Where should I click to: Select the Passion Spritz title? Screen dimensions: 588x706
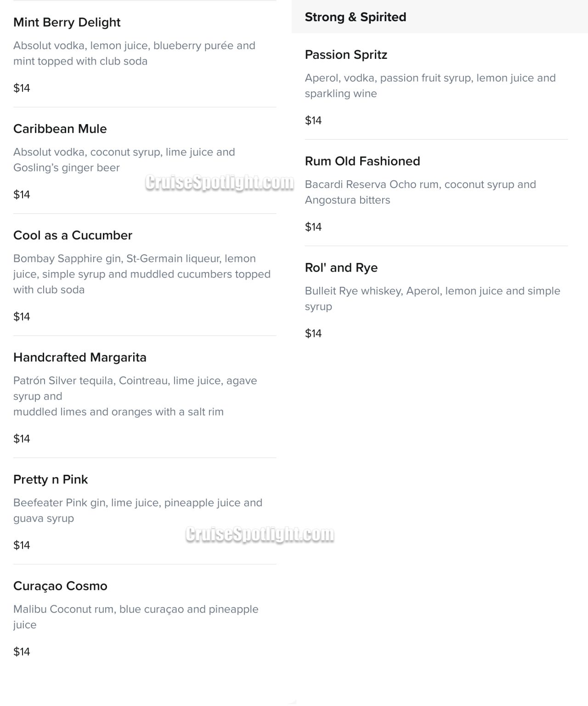click(x=346, y=55)
